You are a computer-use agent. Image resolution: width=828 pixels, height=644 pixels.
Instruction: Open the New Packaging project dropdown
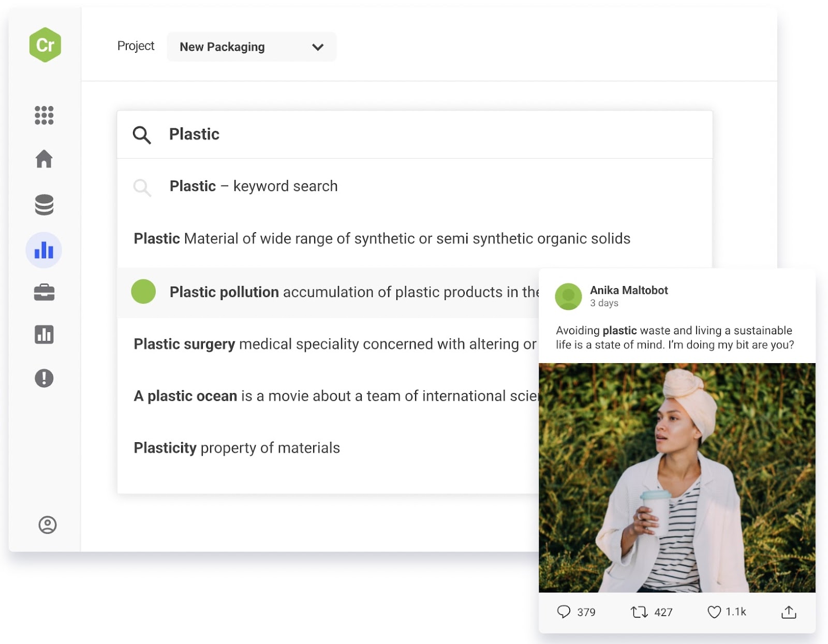click(252, 47)
